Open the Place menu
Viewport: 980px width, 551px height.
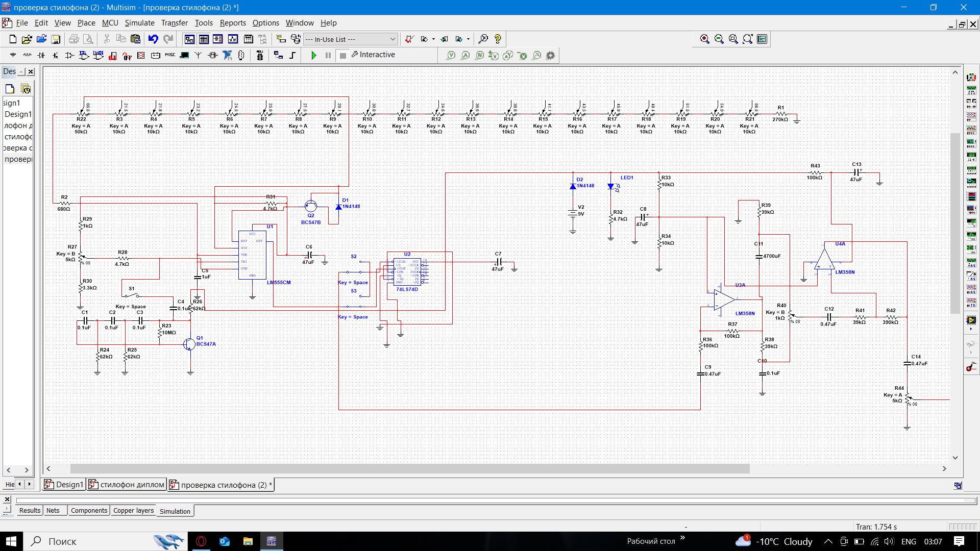(x=86, y=23)
